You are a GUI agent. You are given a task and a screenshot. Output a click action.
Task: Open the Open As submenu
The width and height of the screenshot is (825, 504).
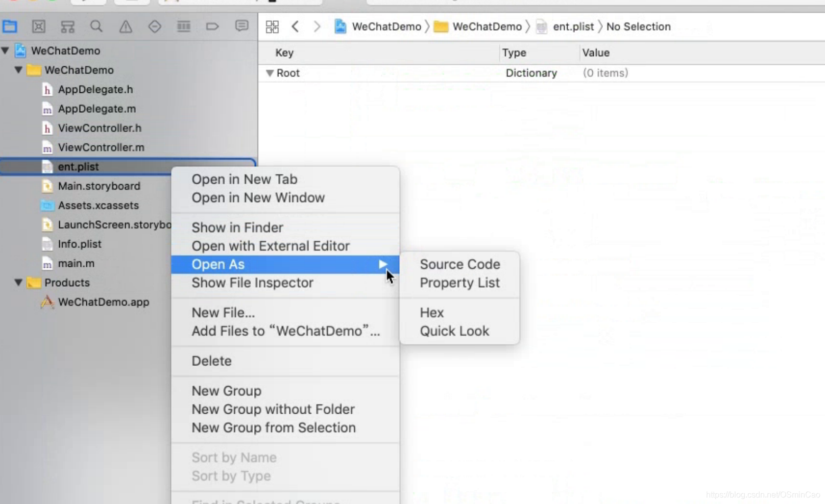pyautogui.click(x=285, y=264)
